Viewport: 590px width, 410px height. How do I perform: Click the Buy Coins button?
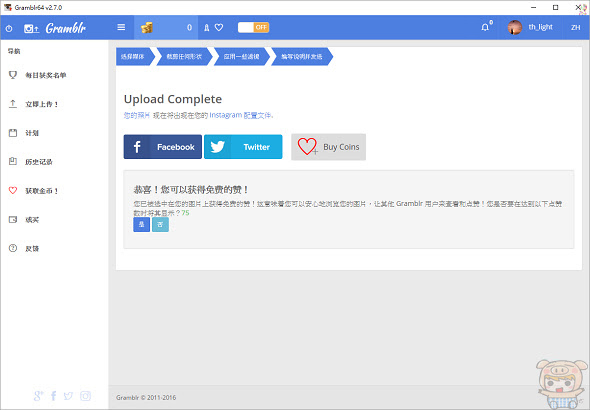click(328, 147)
